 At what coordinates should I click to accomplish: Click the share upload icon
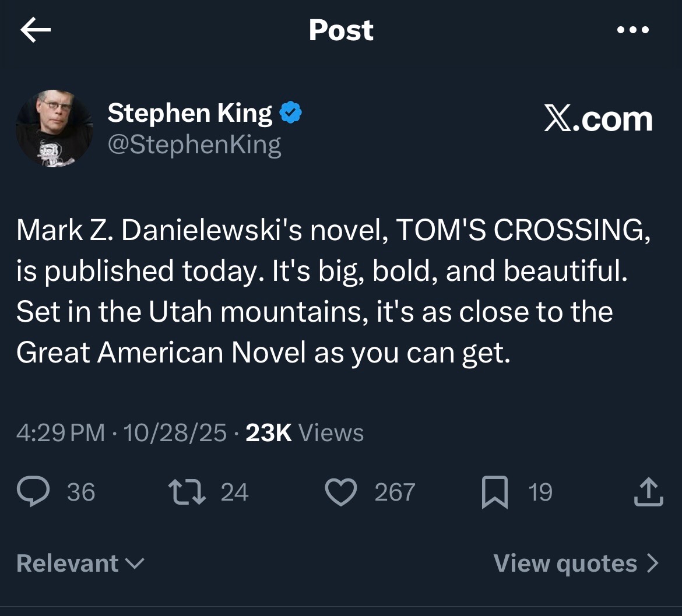tap(647, 492)
